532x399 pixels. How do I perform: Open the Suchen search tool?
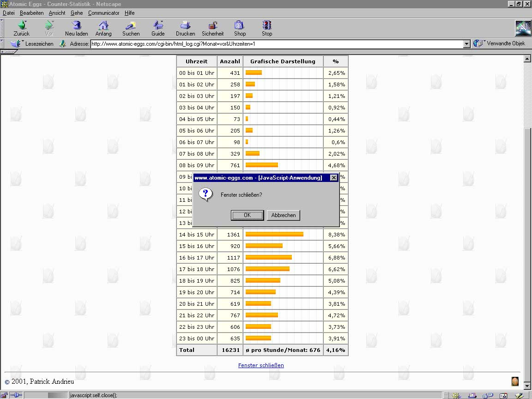(131, 25)
